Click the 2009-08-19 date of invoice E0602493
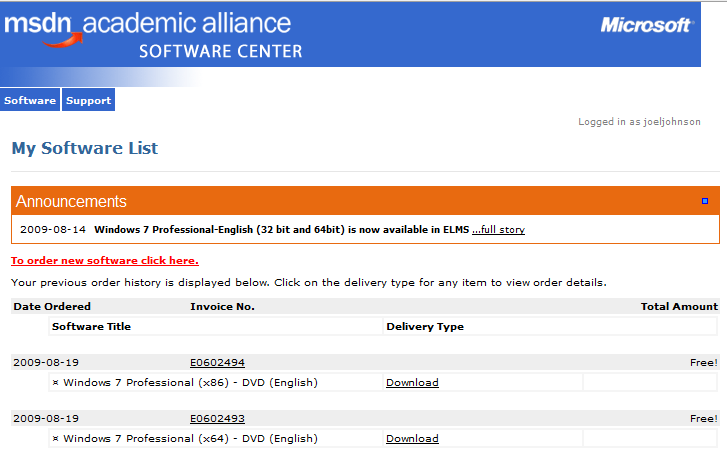The width and height of the screenshot is (727, 465). 46,419
